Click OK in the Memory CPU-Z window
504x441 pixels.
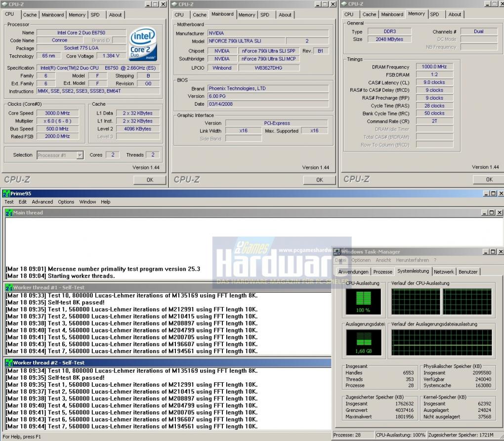(489, 180)
